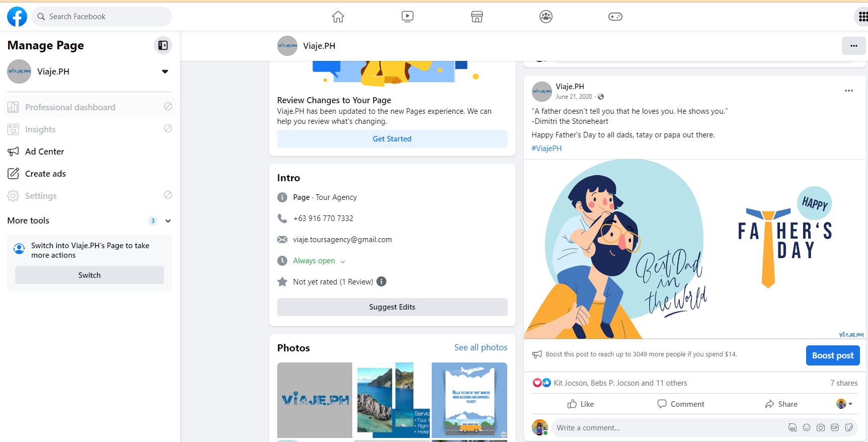Click the Search Facebook field
868x442 pixels.
(102, 17)
